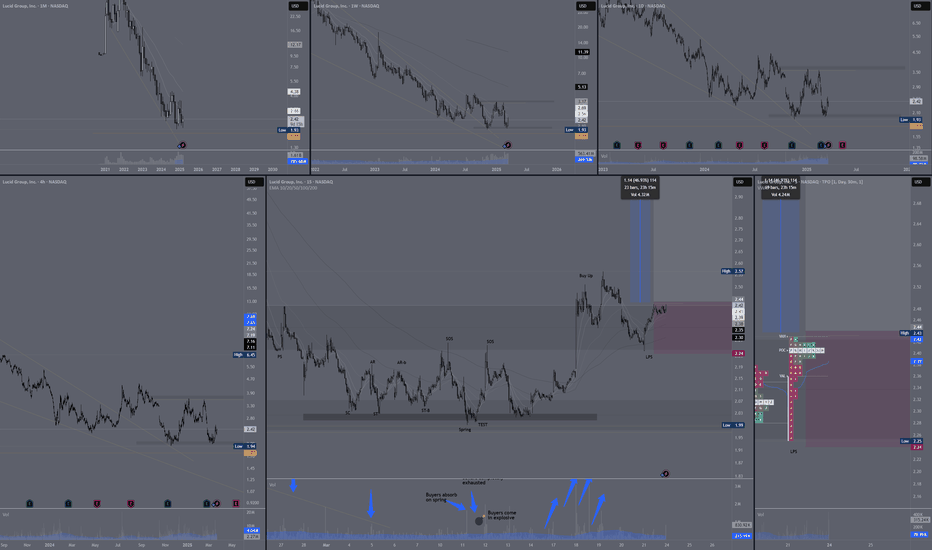Image resolution: width=932 pixels, height=550 pixels.
Task: Click the 'Low 1.99' label on 15-minute chart
Action: [732, 425]
